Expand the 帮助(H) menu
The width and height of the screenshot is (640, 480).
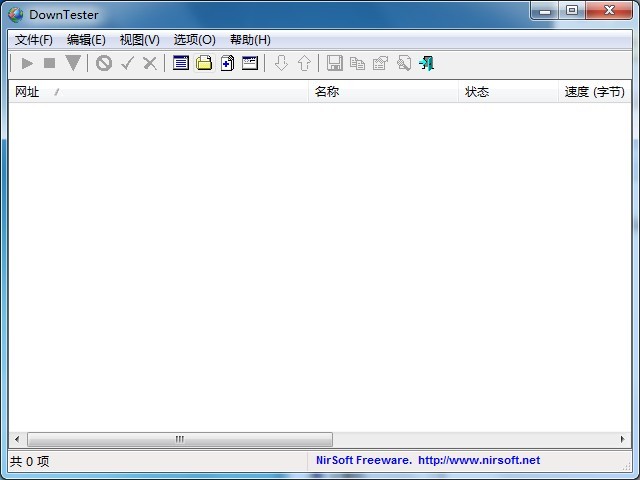click(x=250, y=40)
